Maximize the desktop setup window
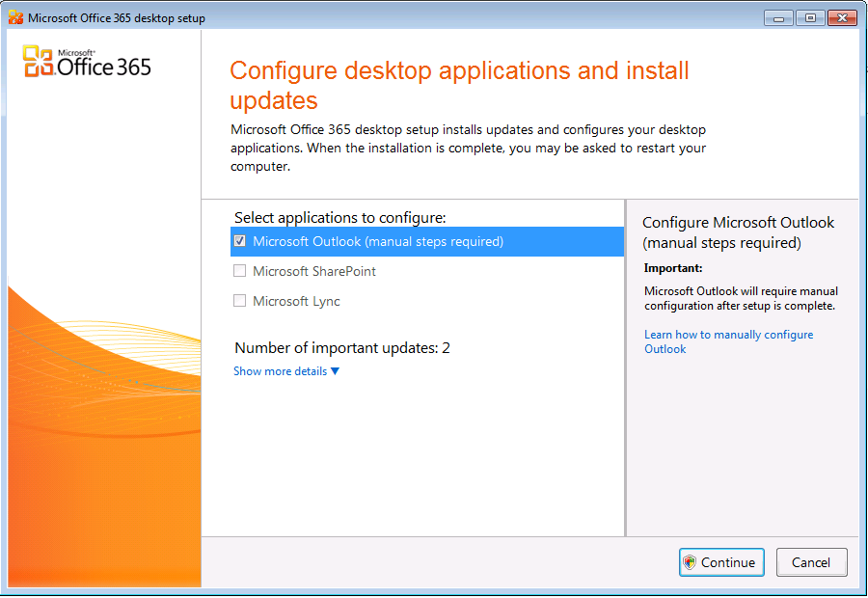The height and width of the screenshot is (598, 868). pos(808,17)
